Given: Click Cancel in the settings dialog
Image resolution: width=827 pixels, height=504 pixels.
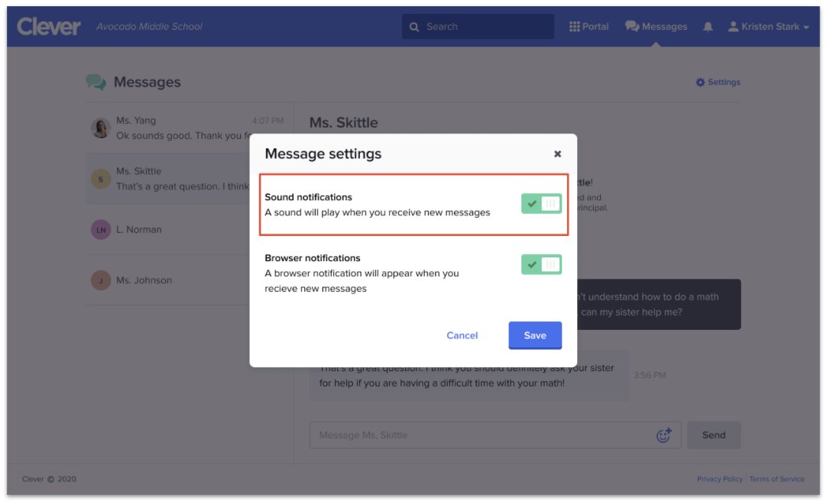Looking at the screenshot, I should tap(462, 335).
